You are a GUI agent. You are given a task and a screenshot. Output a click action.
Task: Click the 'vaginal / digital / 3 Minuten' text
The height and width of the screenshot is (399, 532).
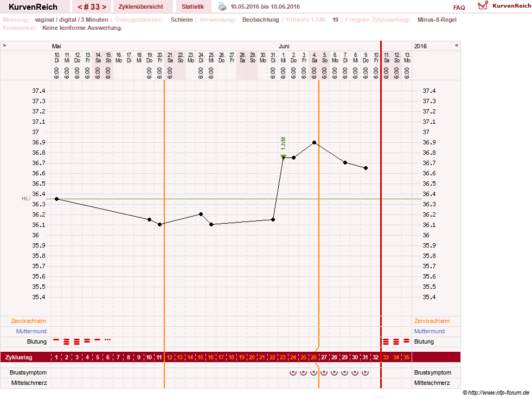71,20
